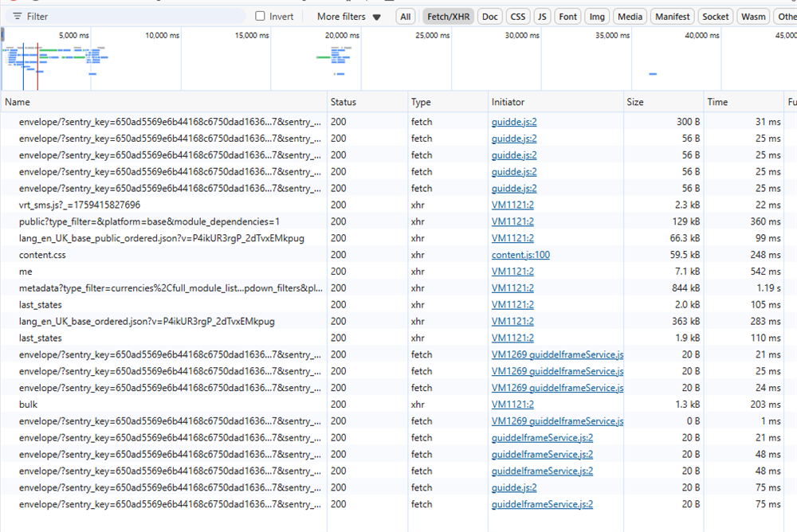Open content.js:100 initiator link

pos(520,255)
